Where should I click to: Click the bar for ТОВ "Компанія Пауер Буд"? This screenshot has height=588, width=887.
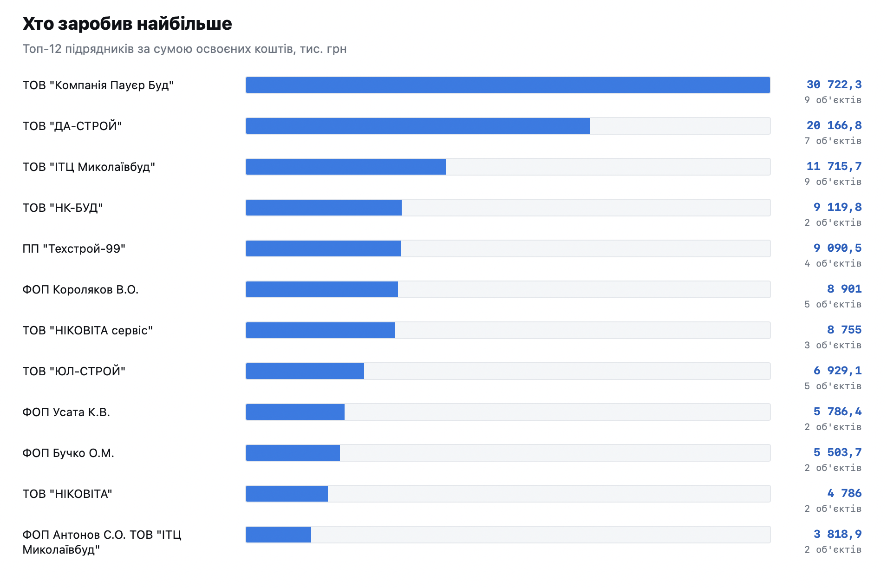[x=508, y=85]
